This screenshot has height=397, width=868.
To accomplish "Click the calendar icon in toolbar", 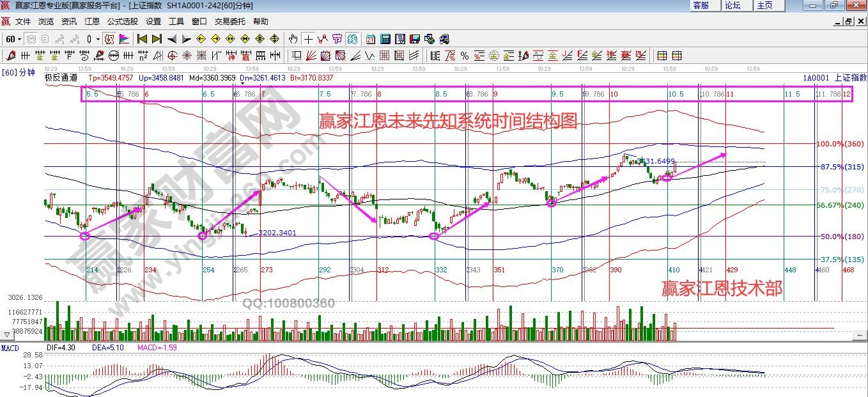I will 371,39.
